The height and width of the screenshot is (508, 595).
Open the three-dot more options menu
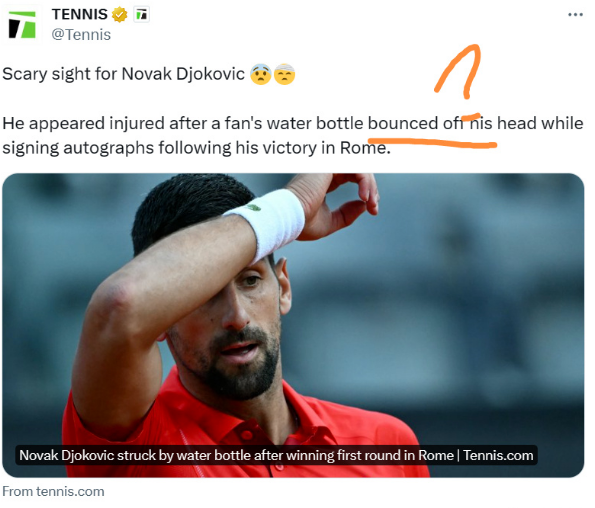(x=575, y=15)
